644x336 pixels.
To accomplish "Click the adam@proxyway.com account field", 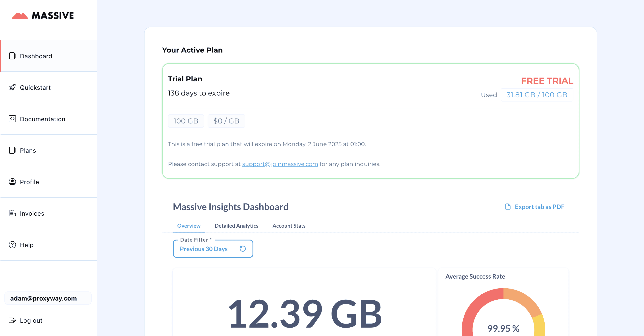I will pos(48,298).
